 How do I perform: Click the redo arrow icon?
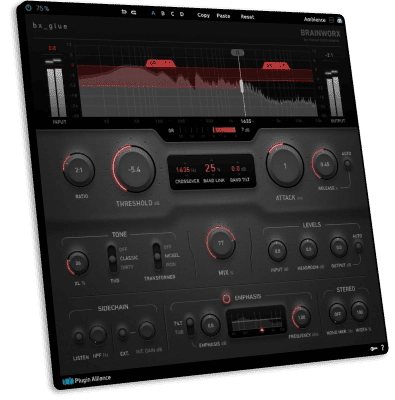click(134, 12)
